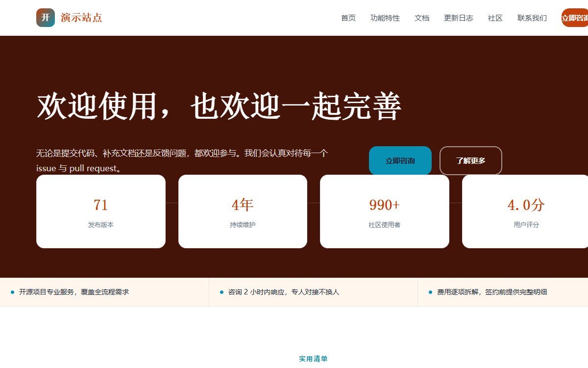Select the 4年 持续维护 stat card
The width and height of the screenshot is (588, 368).
[x=243, y=211]
